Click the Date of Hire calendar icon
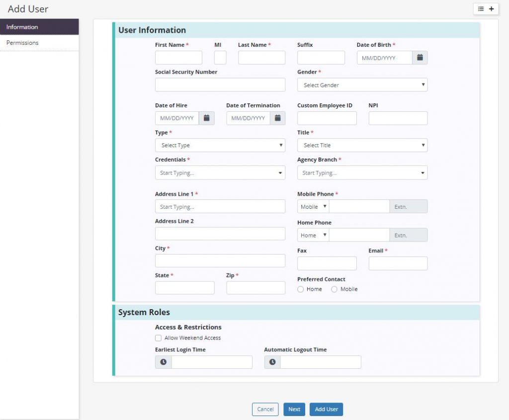 point(207,118)
